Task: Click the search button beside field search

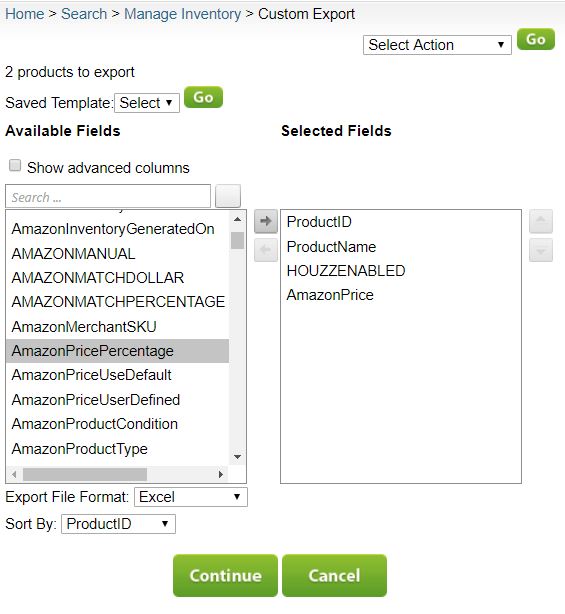Action: coord(228,196)
